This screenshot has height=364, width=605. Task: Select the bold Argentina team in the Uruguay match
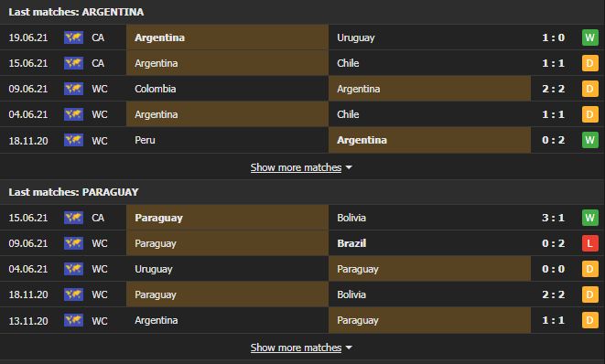pyautogui.click(x=160, y=37)
